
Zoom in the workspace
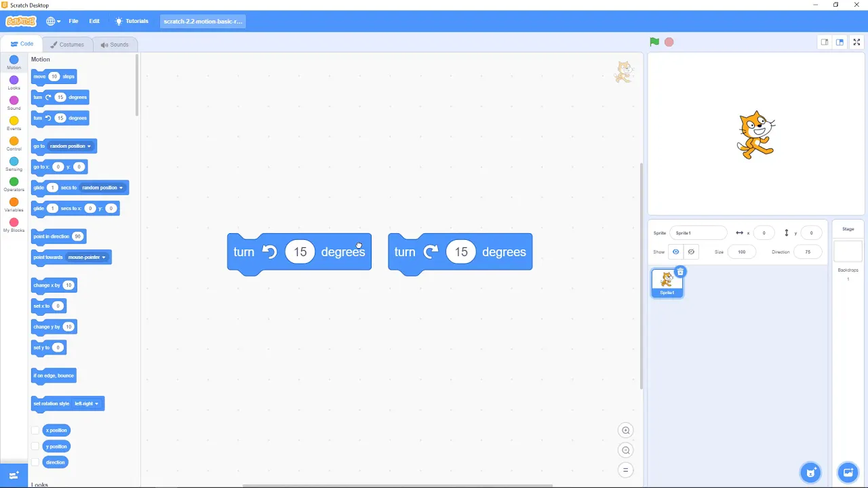click(x=626, y=430)
